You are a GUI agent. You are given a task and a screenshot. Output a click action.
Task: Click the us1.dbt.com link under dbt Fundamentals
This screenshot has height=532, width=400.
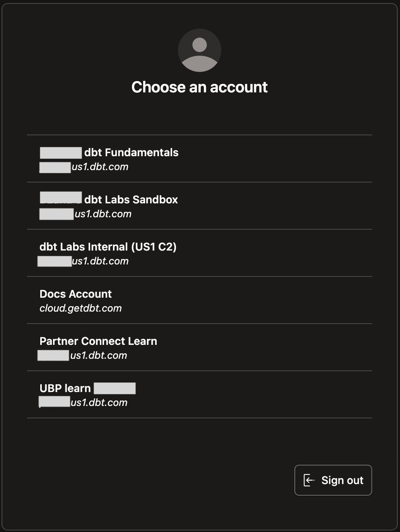pyautogui.click(x=100, y=167)
